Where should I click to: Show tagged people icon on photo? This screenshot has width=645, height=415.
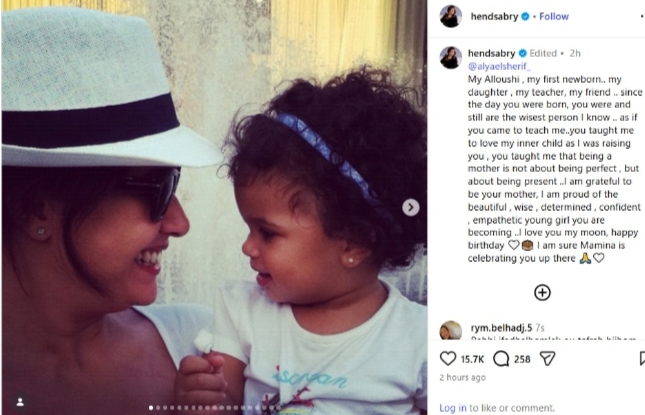tap(20, 402)
